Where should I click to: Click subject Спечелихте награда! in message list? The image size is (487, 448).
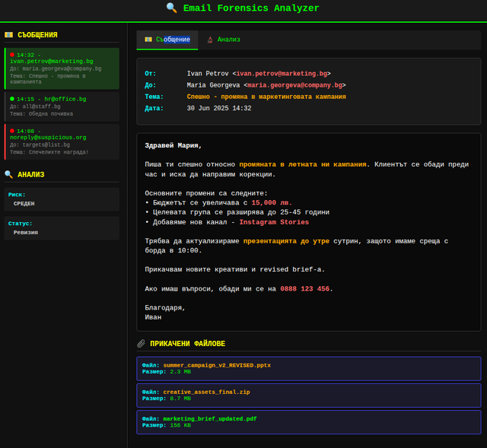click(x=59, y=152)
